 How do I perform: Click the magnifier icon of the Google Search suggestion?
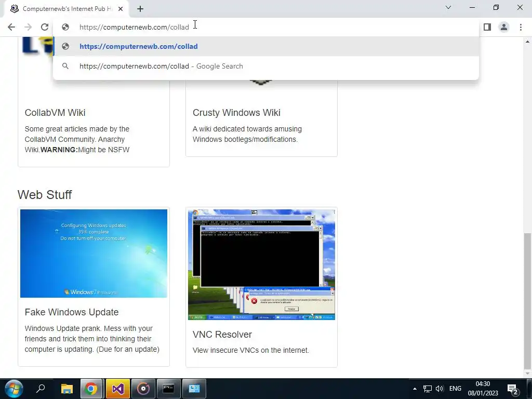point(65,66)
